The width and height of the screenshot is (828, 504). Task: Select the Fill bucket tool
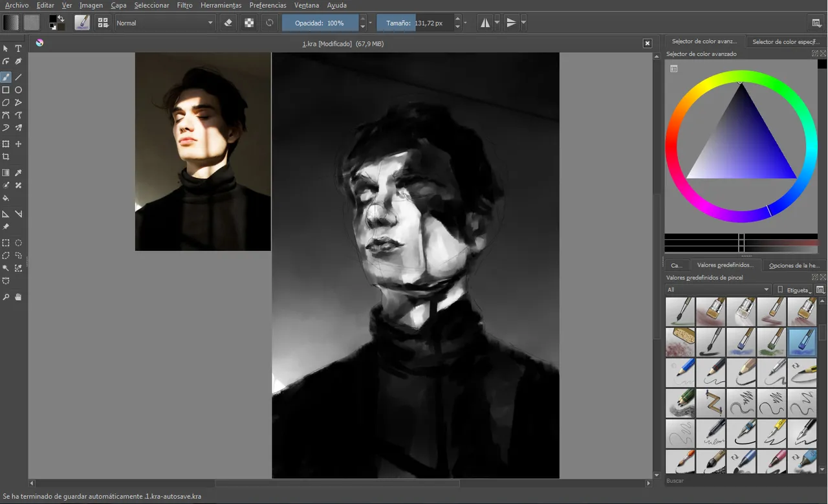pyautogui.click(x=6, y=198)
